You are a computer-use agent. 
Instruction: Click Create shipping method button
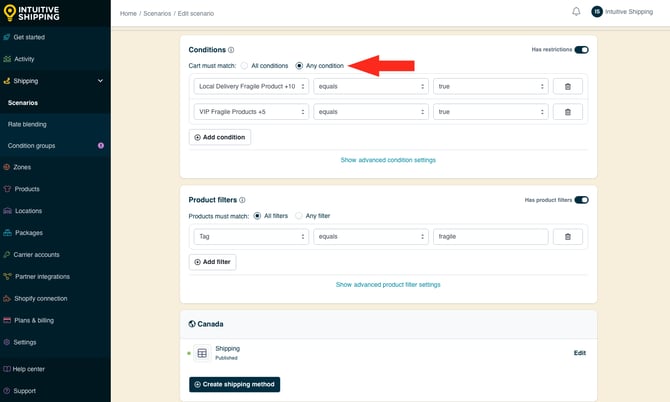click(235, 384)
